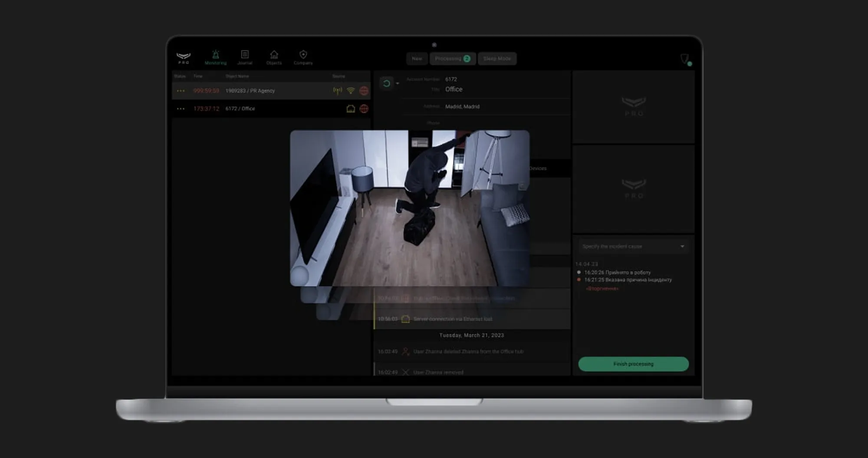Click the Status column header

click(180, 76)
